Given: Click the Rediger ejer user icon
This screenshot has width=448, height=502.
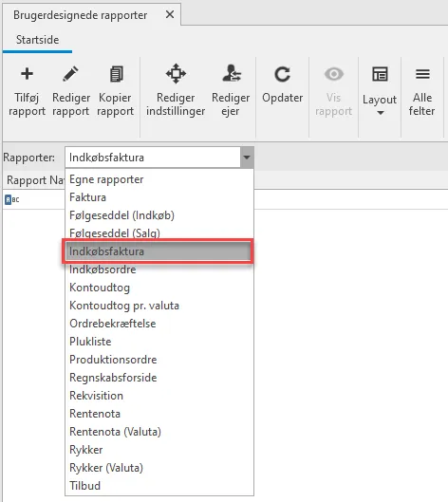Looking at the screenshot, I should 232,73.
